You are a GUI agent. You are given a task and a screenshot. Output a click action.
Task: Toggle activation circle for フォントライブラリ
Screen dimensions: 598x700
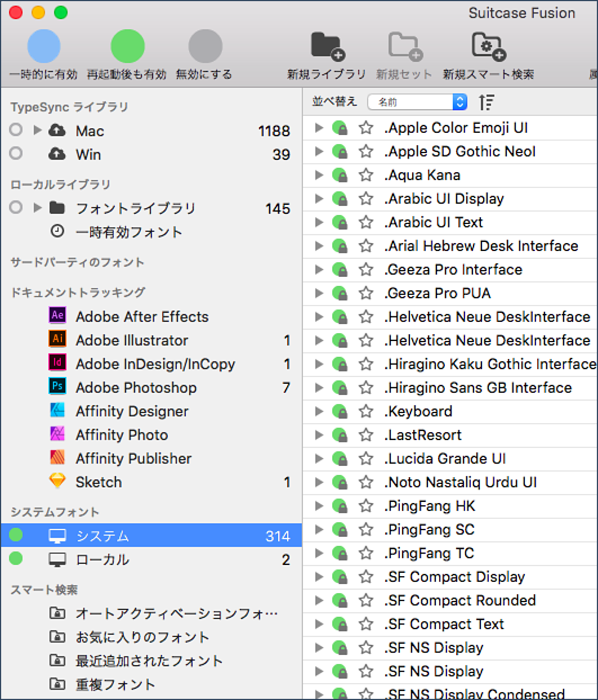point(16,208)
